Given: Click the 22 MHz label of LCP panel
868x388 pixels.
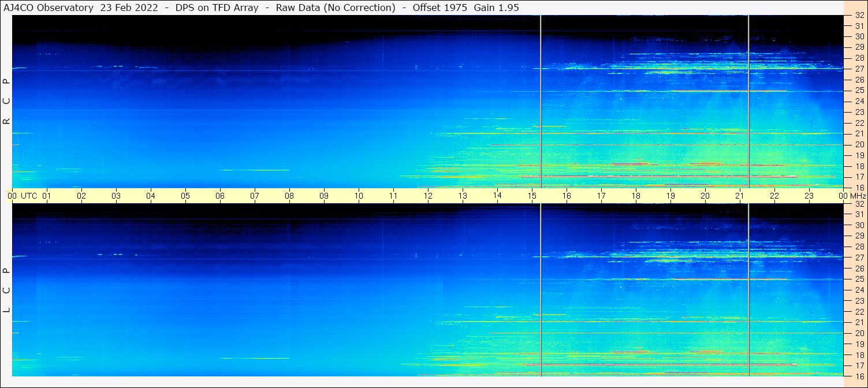Looking at the screenshot, I should pos(859,311).
